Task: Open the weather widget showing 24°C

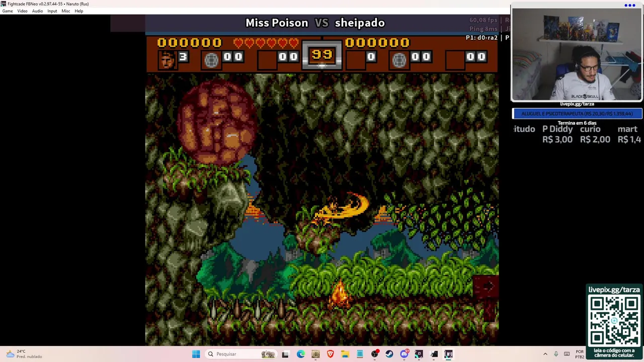Action: coord(23,354)
